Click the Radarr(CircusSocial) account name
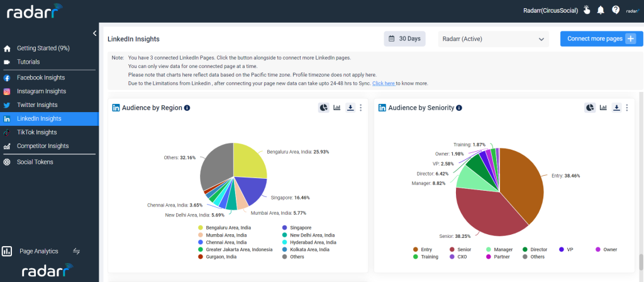 point(551,11)
